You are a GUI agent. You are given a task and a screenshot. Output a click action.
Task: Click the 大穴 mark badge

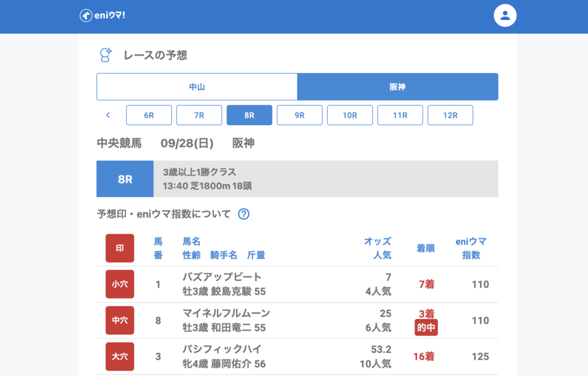119,356
